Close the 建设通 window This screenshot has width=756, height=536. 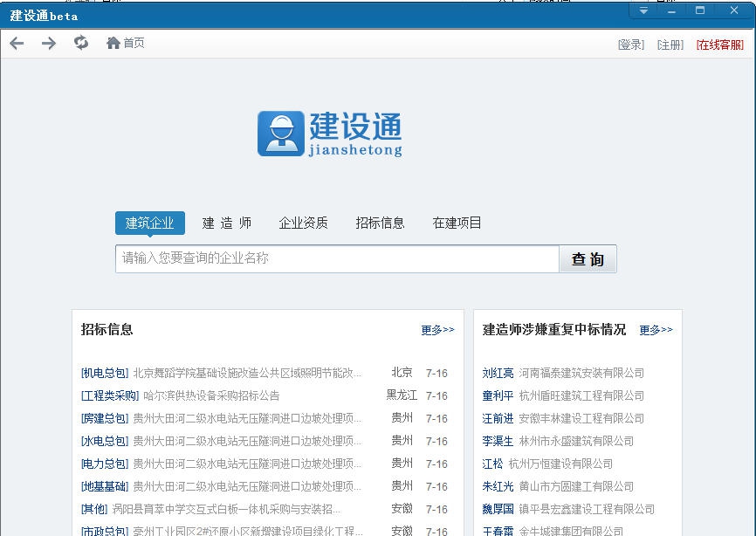[734, 10]
